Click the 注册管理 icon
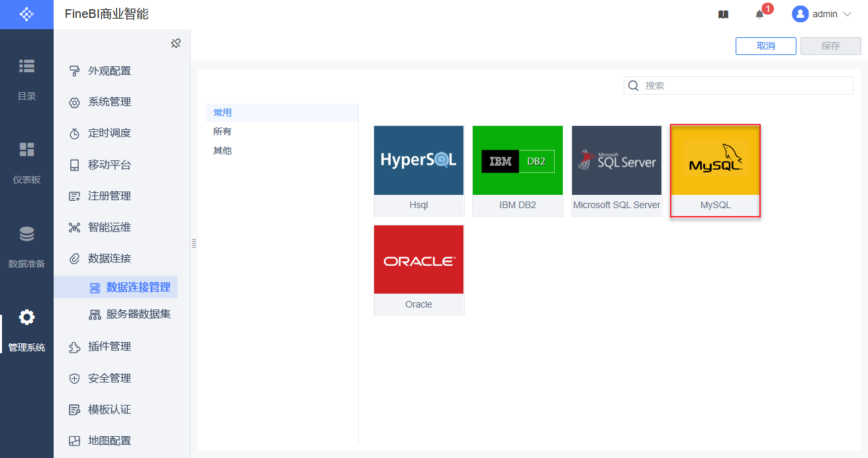 75,196
